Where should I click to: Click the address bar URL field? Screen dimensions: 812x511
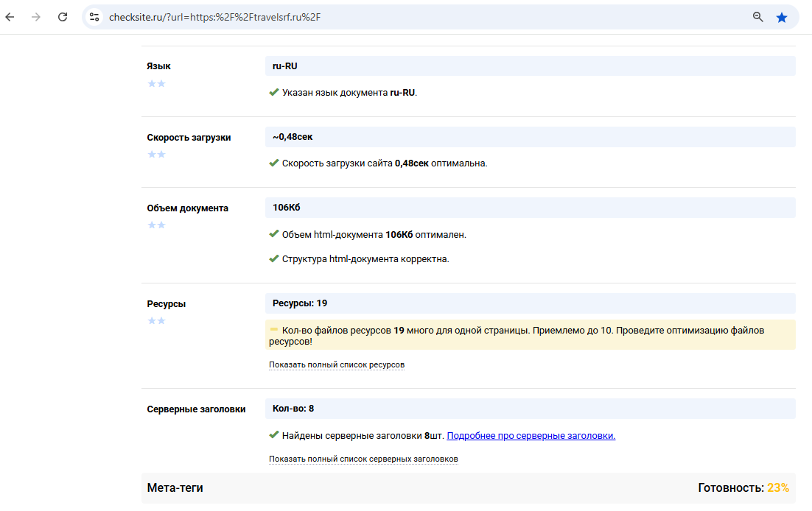(x=368, y=17)
